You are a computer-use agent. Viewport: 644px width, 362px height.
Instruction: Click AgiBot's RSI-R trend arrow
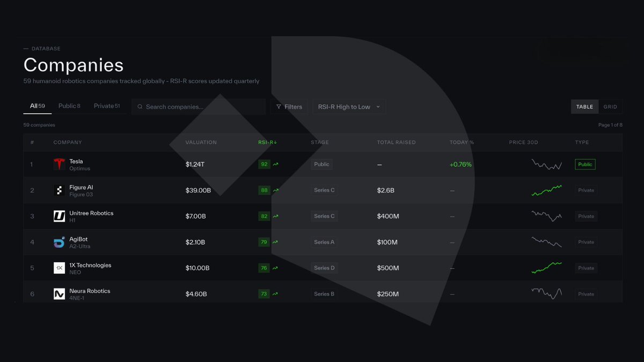275,242
